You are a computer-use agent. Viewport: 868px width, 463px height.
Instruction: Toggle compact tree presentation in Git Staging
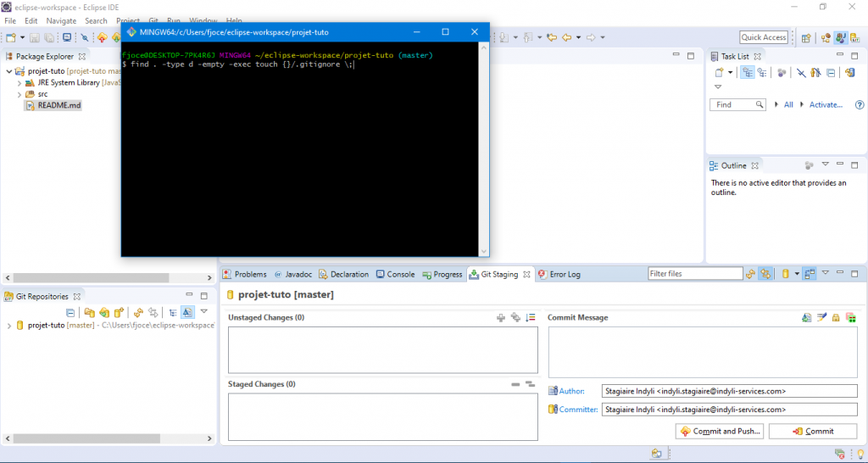point(810,274)
